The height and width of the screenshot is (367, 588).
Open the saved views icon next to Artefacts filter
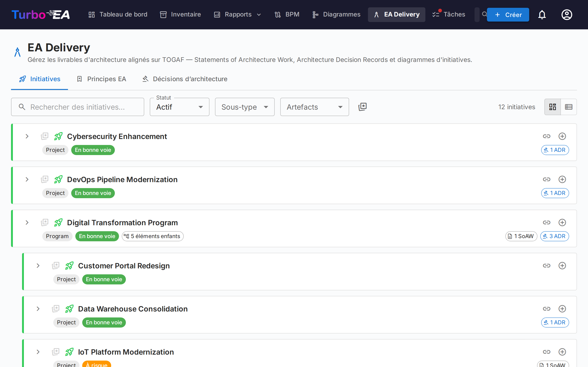(362, 107)
